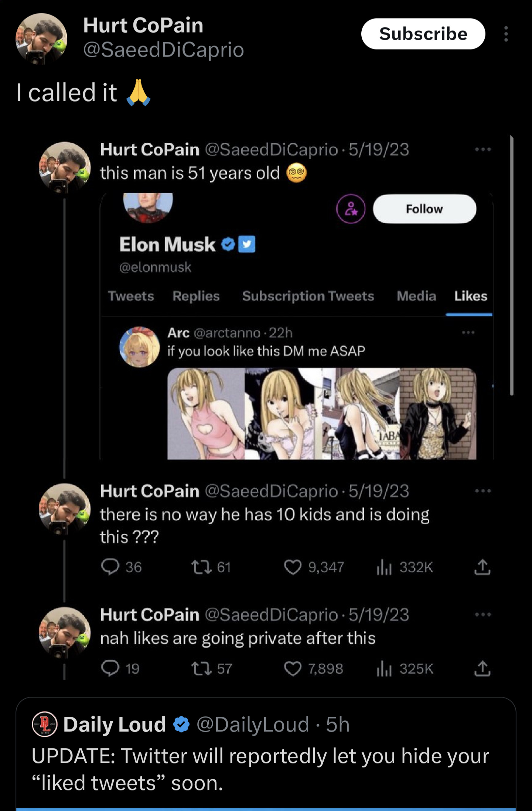Share the "likes are going private" tweet
Image resolution: width=532 pixels, height=811 pixels.
(482, 669)
